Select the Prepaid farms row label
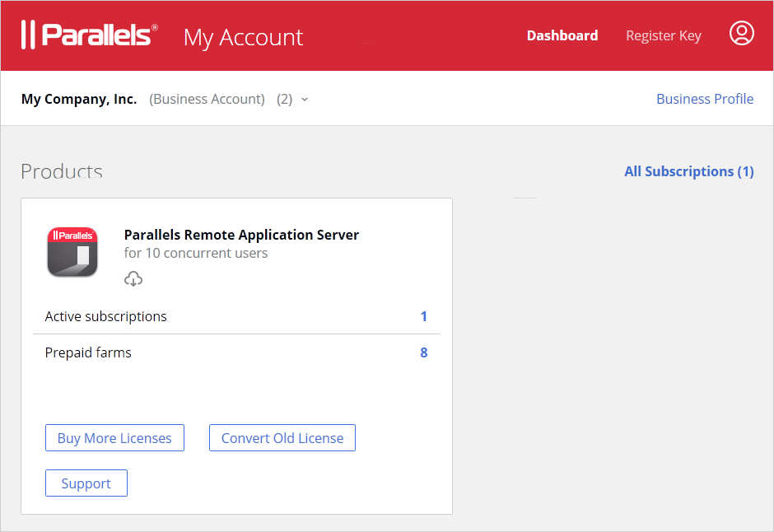The image size is (774, 532). (88, 352)
